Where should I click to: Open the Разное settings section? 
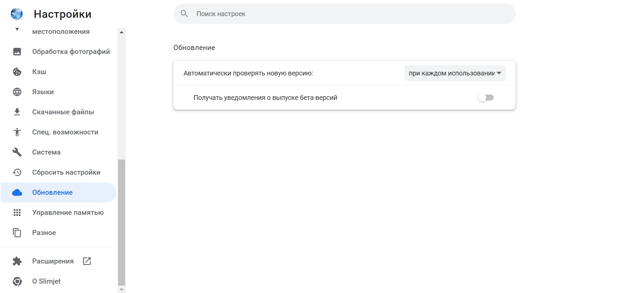[x=44, y=233]
